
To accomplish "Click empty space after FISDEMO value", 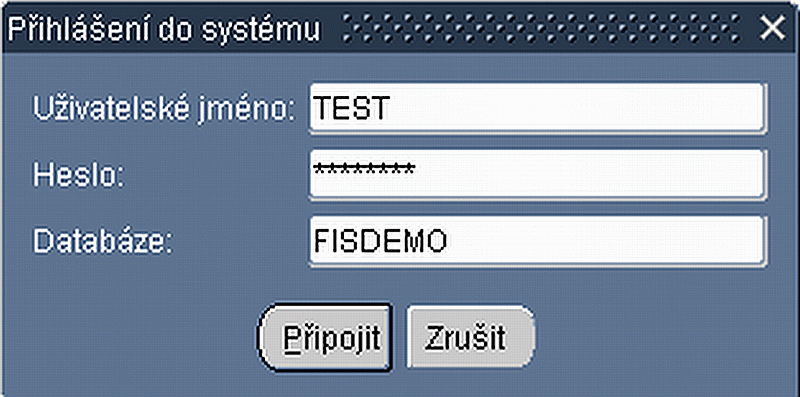I will 605,241.
